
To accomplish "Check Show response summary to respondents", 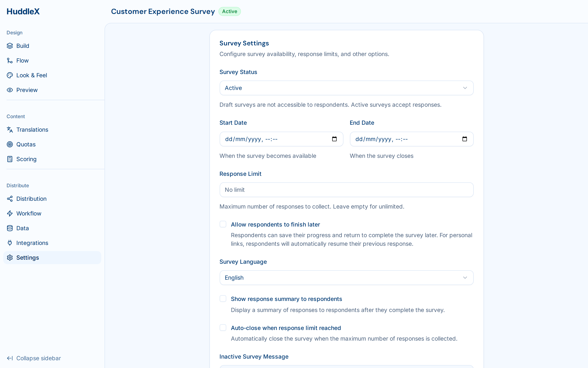I will 223,299.
